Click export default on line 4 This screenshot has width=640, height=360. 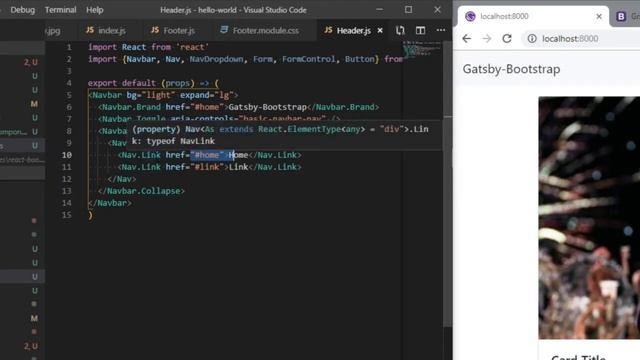tap(122, 83)
